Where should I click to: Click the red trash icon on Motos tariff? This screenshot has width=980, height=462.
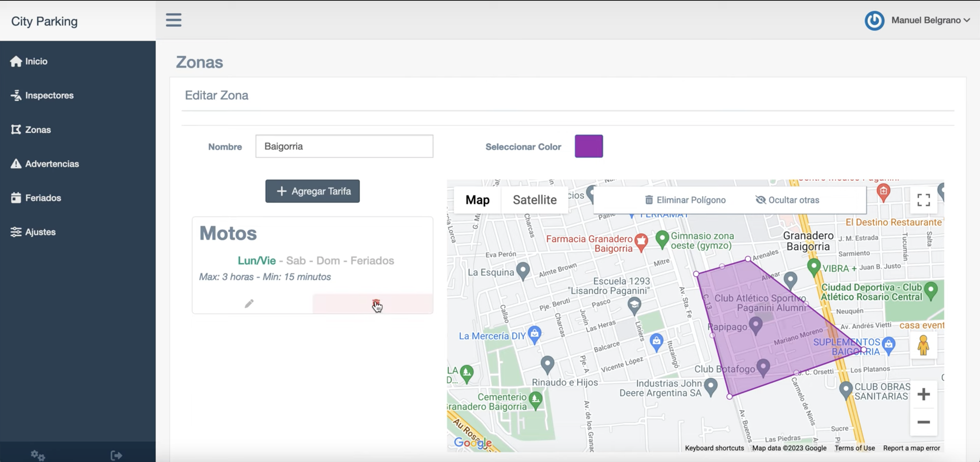point(376,303)
